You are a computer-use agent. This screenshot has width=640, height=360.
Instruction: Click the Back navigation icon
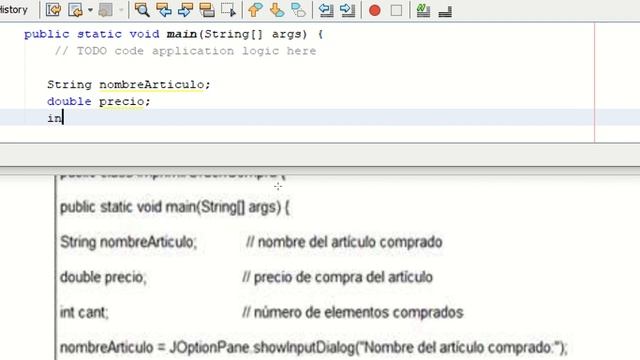point(76,10)
